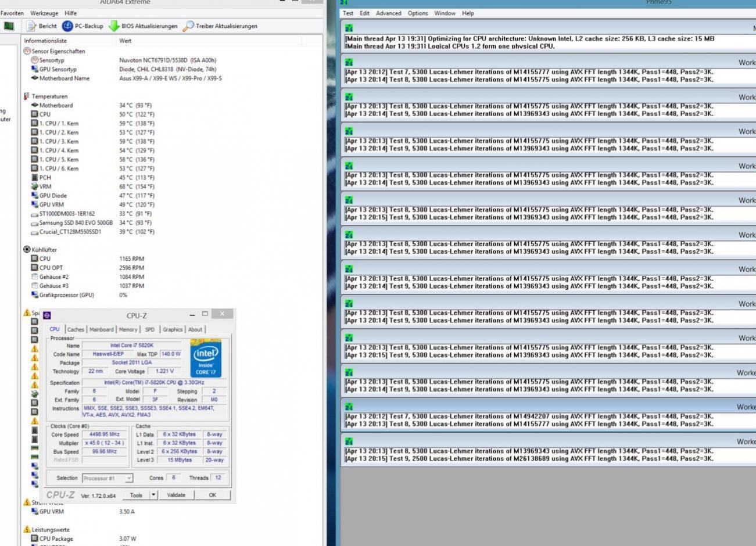This screenshot has width=756, height=546.
Task: Click the PCH temperature row icon
Action: tap(35, 177)
